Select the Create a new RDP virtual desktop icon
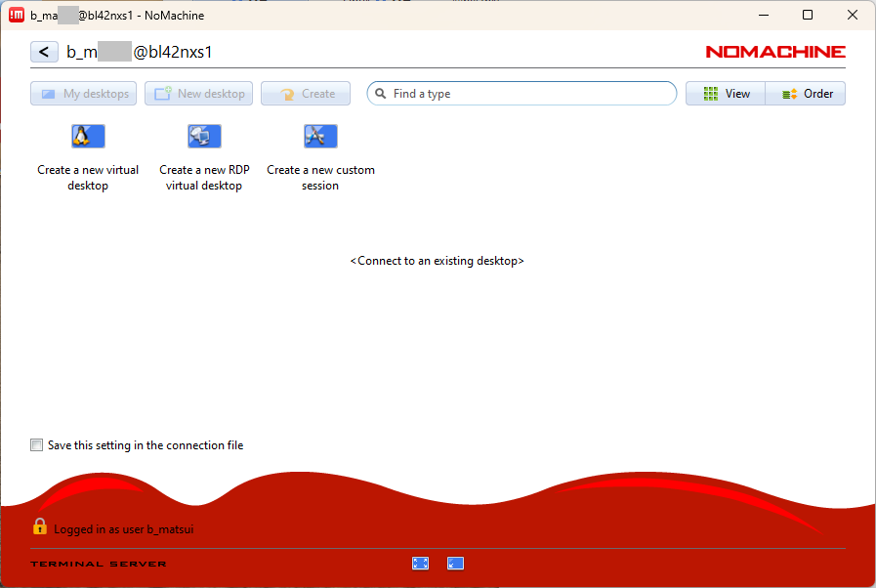Screen dimensions: 876x588 (204, 137)
